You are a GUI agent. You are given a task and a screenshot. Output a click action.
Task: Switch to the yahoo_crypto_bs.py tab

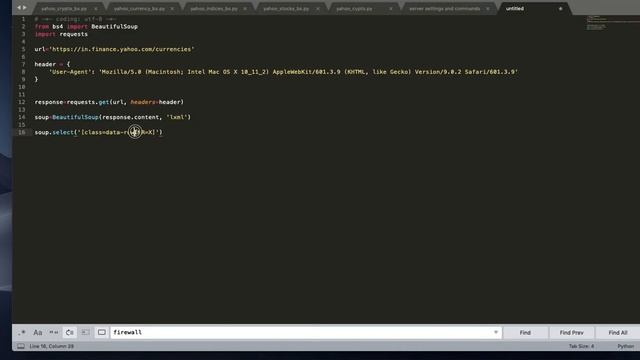click(64, 9)
